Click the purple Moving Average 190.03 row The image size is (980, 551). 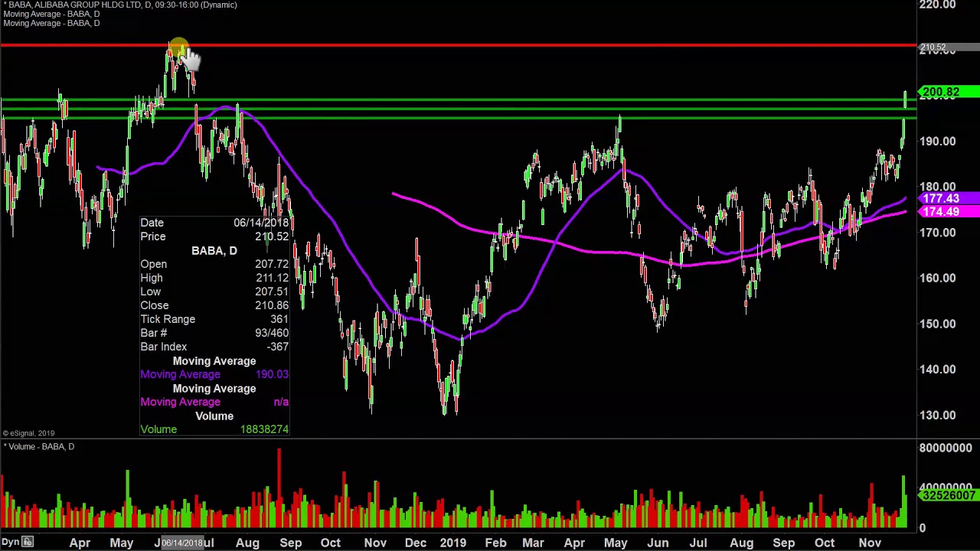tap(214, 374)
